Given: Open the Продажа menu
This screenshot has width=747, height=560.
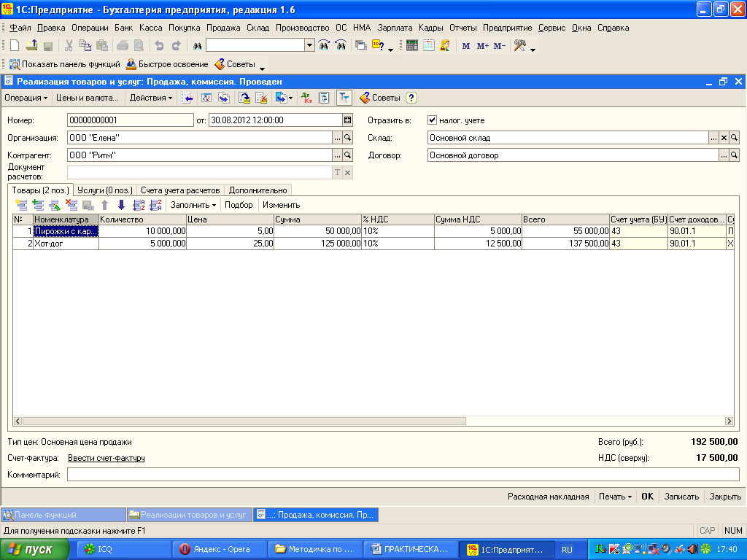Looking at the screenshot, I should click(223, 28).
